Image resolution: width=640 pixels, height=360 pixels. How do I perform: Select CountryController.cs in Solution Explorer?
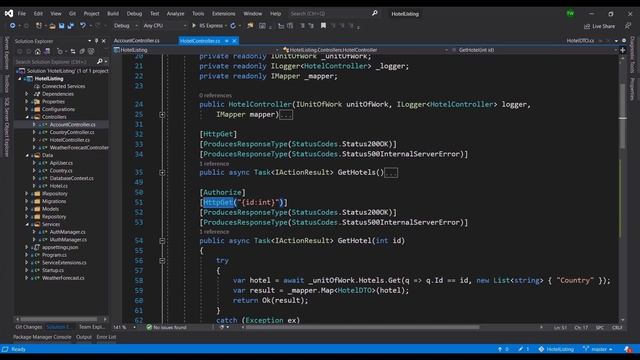[72, 132]
